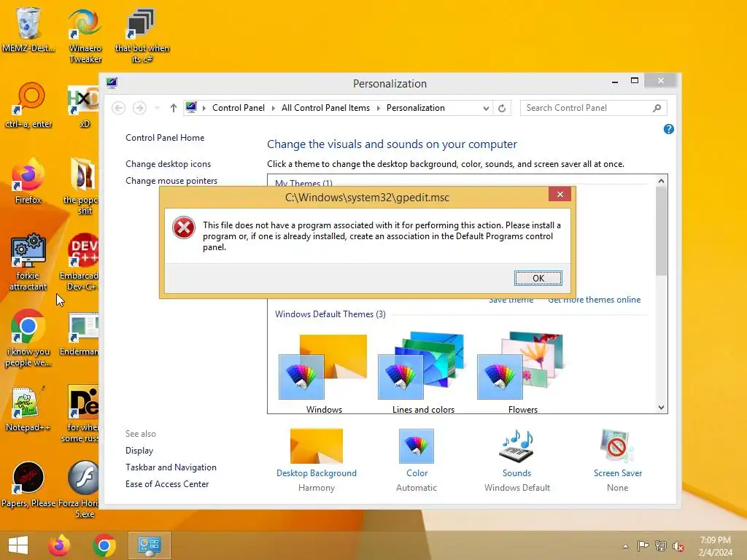Open Chrome from the taskbar
This screenshot has height=560, width=747.
point(104,545)
